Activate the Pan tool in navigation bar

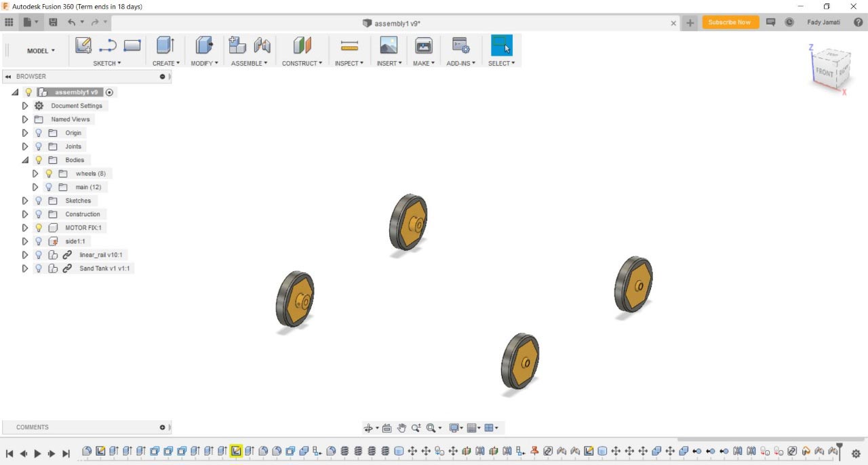401,428
